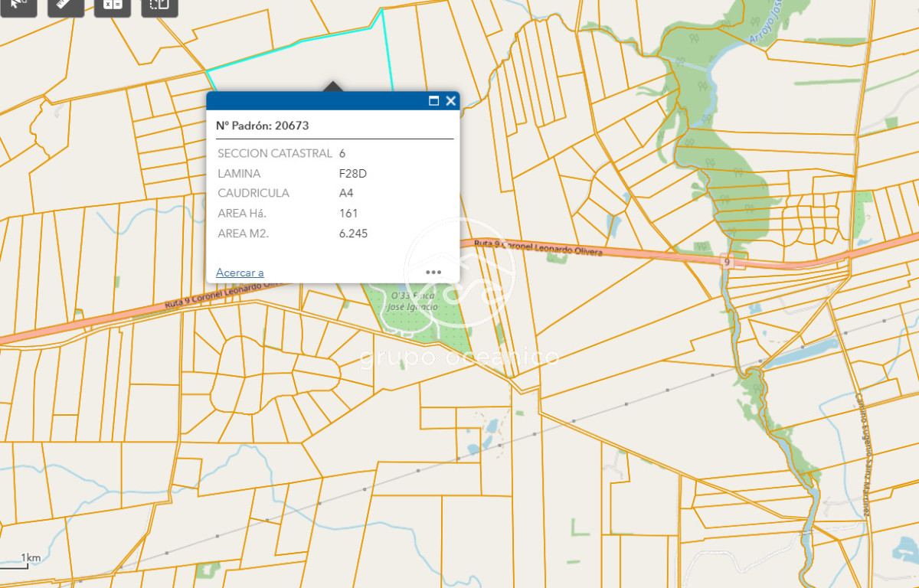Open the popup's three-dot more options
Screen dimensions: 919x588
tap(433, 272)
